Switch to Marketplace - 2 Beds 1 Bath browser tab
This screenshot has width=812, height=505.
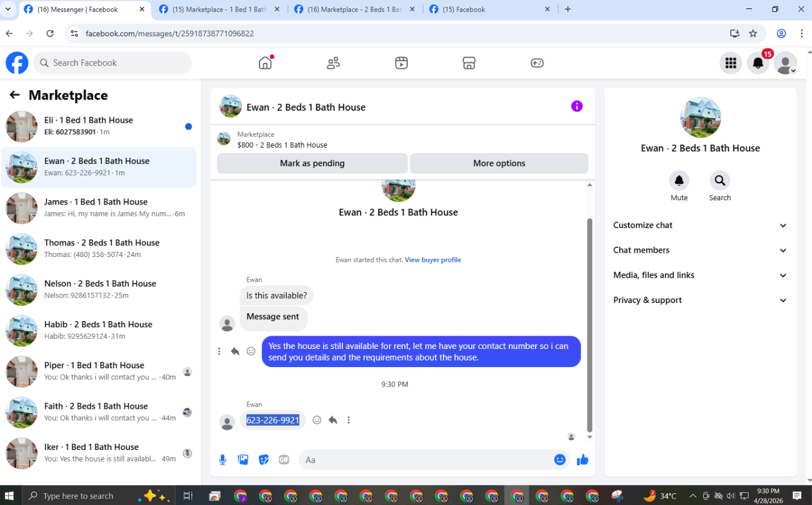(355, 10)
